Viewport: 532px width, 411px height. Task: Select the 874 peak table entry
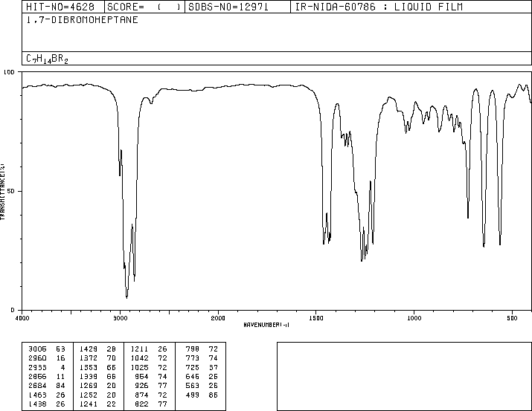[x=142, y=395]
